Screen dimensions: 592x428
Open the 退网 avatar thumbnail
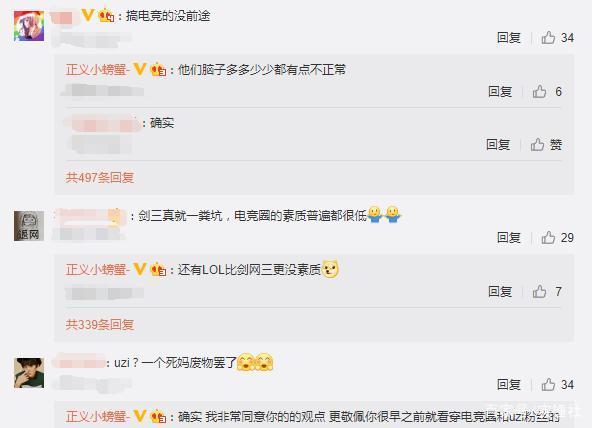point(29,226)
